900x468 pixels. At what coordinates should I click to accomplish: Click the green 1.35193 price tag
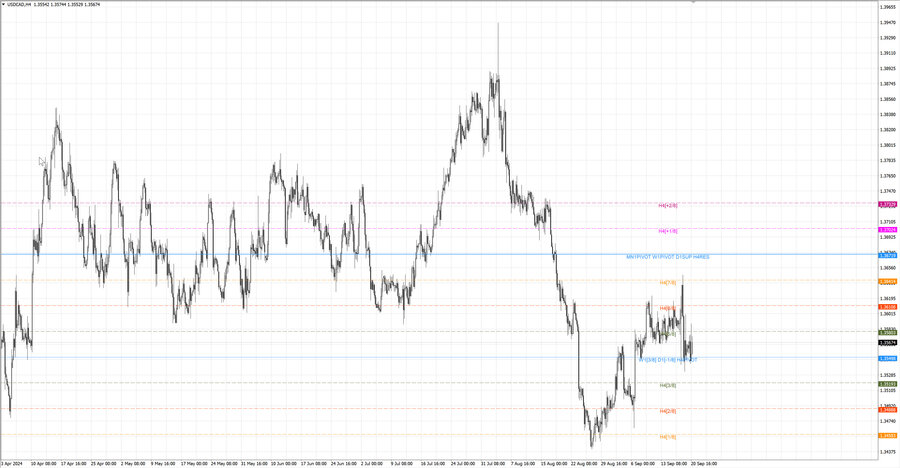coord(888,384)
